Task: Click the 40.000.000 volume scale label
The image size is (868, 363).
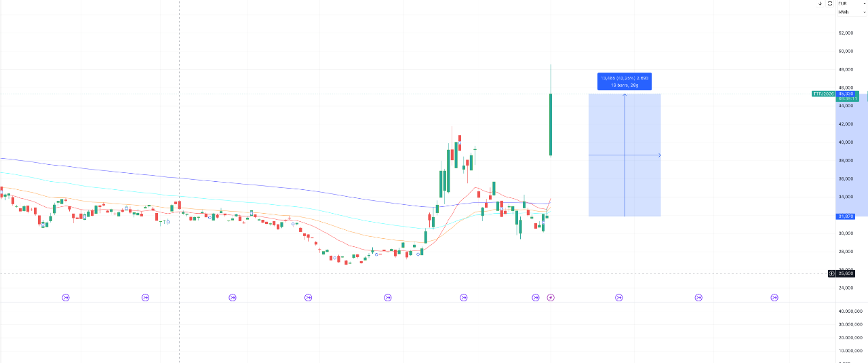Action: (x=850, y=311)
